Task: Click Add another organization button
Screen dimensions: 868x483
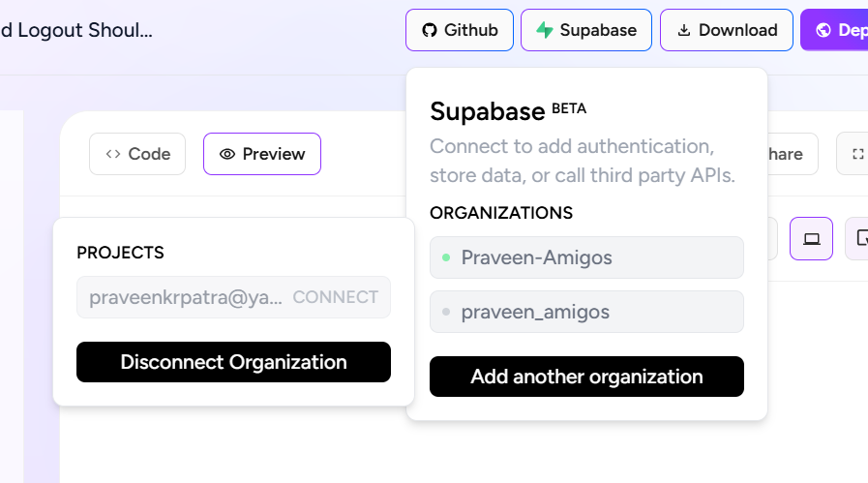Action: coord(586,377)
